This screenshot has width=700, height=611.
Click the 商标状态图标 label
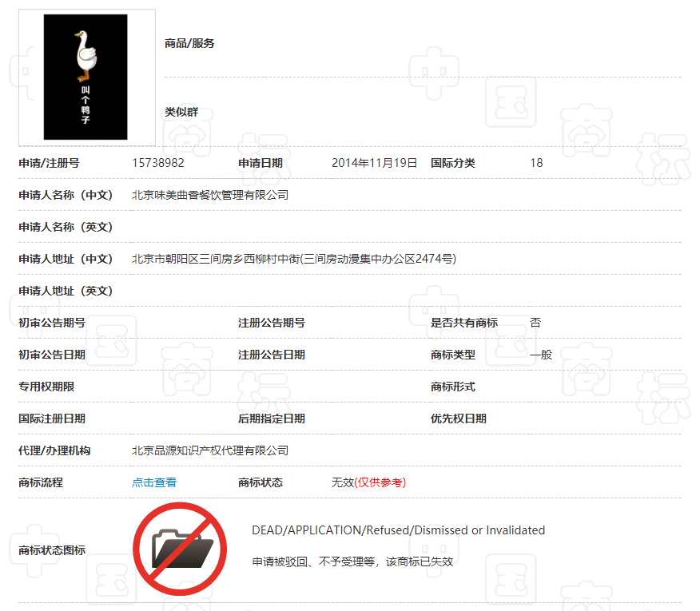52,550
